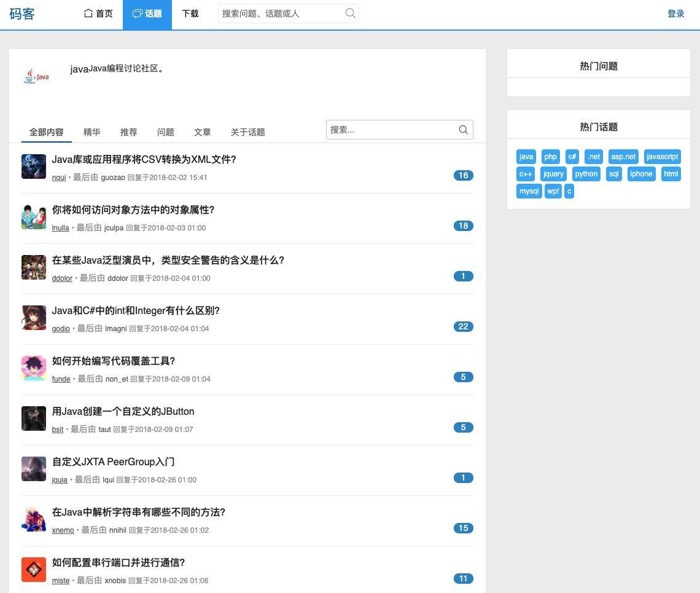Select the java tag in 热门话题
700x593 pixels.
click(x=526, y=157)
